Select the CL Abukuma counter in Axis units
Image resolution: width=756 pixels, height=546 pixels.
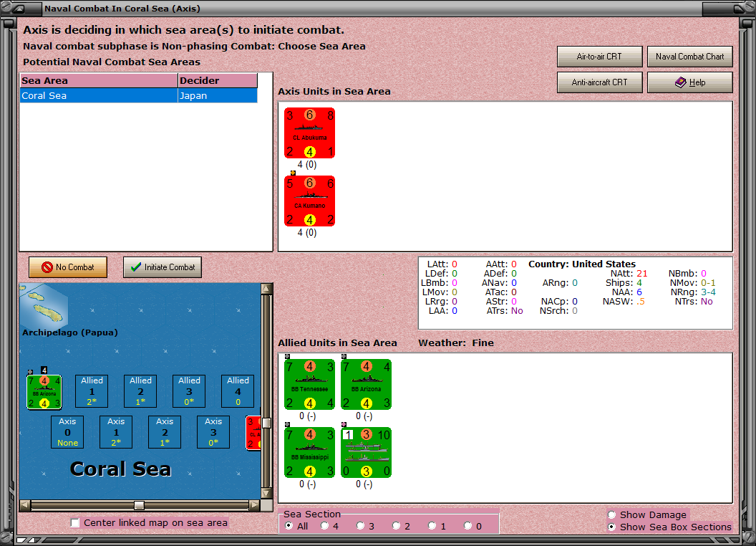[x=309, y=133]
